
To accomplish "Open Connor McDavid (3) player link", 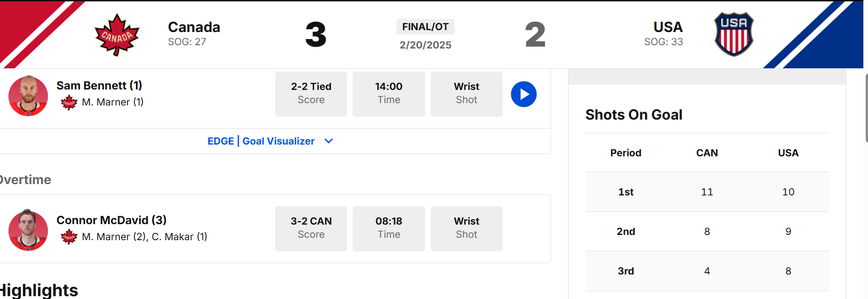I will click(x=111, y=220).
